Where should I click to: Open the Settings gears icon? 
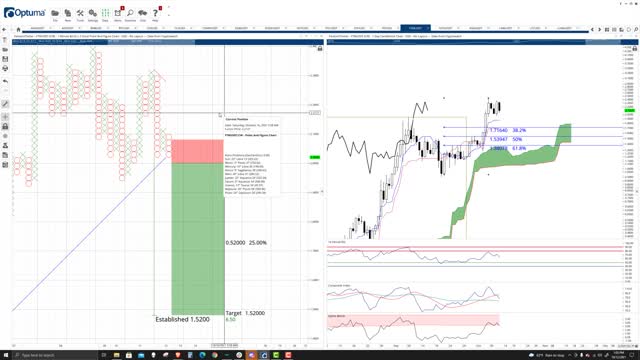(x=93, y=13)
